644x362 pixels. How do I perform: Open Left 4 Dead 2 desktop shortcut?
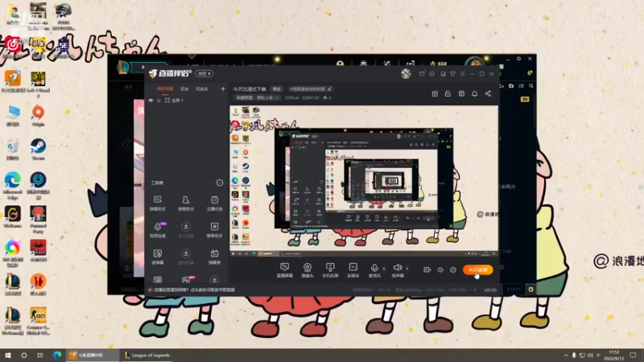(x=38, y=84)
